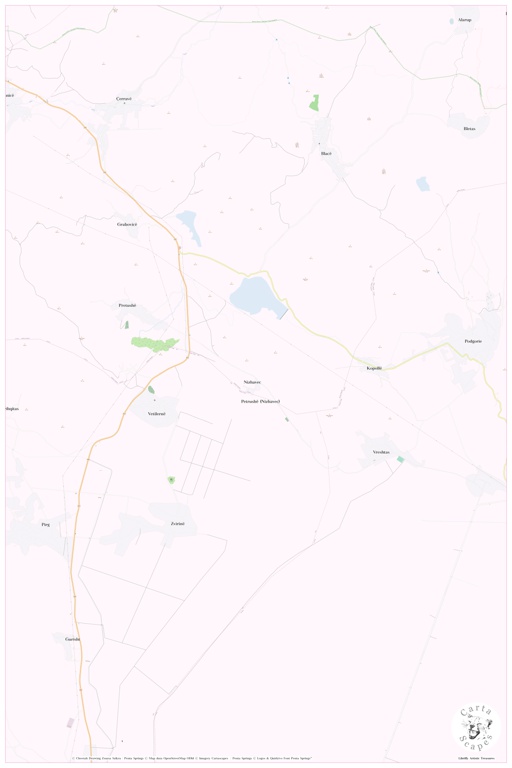Image resolution: width=512 pixels, height=768 pixels.
Task: Click the Pretushë place label
Action: tap(127, 305)
